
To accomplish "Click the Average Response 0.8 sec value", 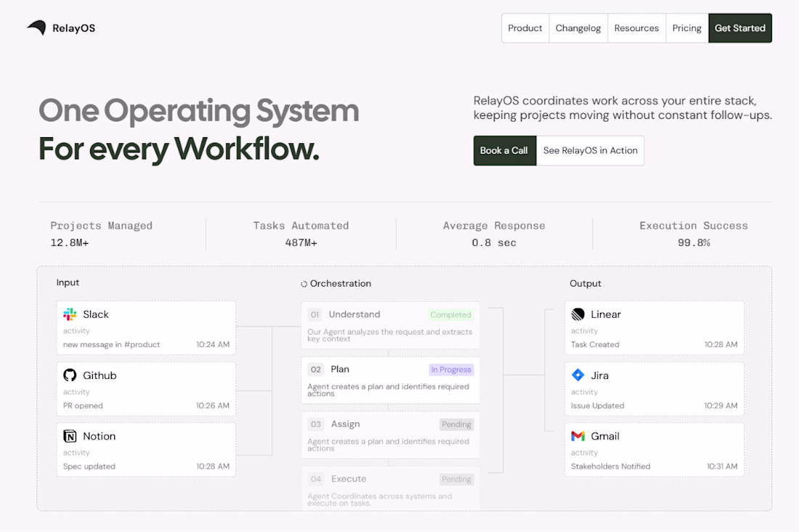I will 494,243.
